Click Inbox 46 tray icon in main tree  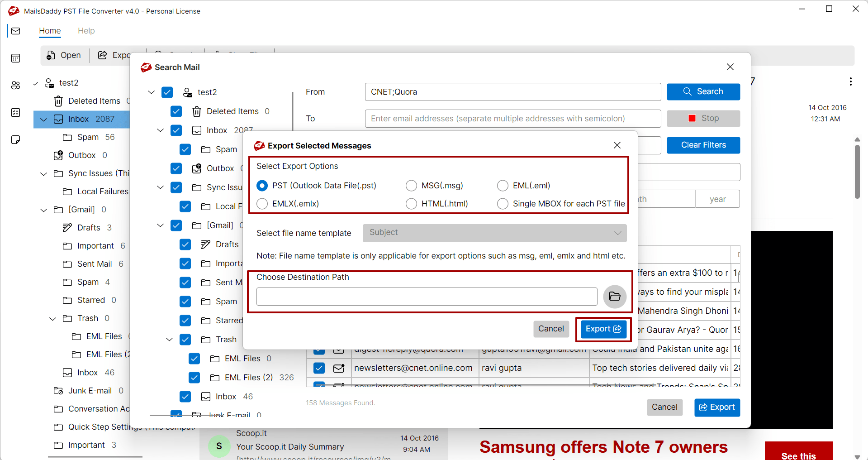click(67, 372)
